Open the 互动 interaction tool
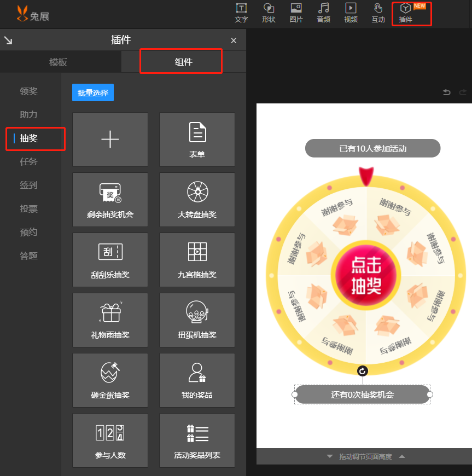 click(x=378, y=13)
